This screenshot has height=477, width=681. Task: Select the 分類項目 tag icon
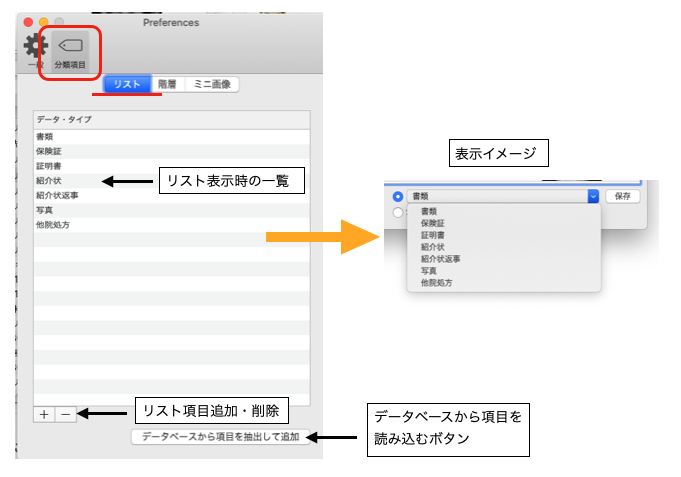click(x=70, y=50)
